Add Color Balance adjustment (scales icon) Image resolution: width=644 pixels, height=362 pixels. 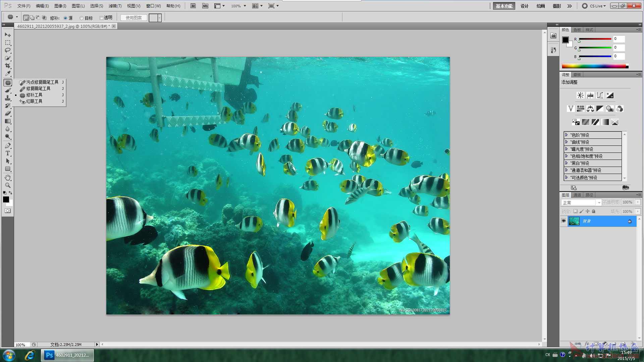(590, 109)
